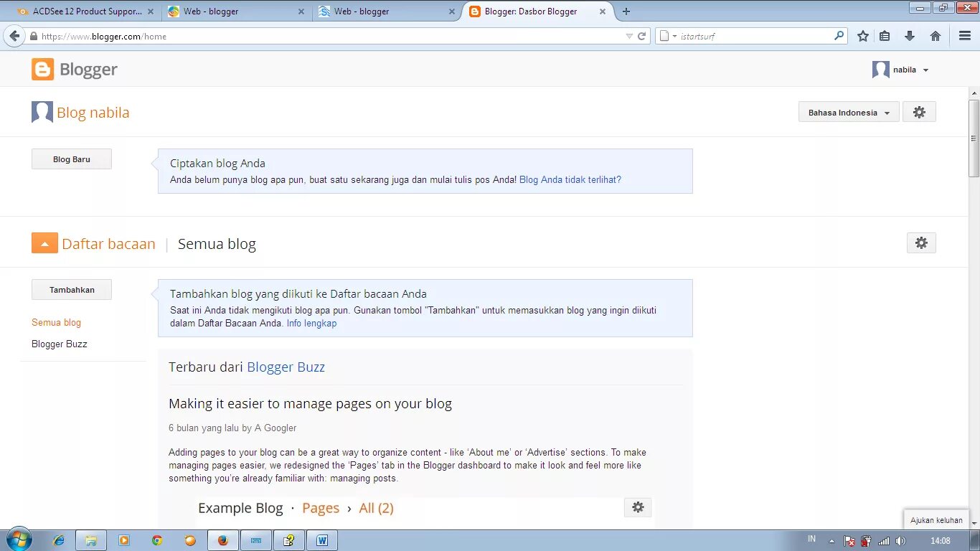Launch Google Chrome from the taskbar

(157, 540)
